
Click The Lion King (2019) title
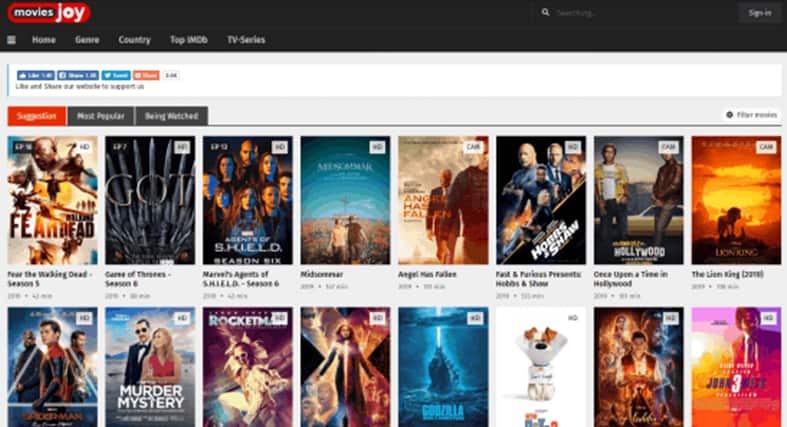(x=727, y=274)
